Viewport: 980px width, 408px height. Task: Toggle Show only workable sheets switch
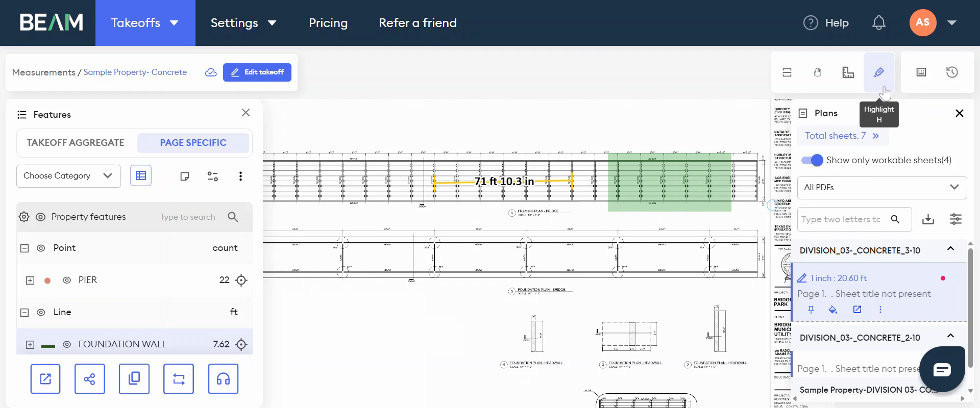click(x=812, y=160)
